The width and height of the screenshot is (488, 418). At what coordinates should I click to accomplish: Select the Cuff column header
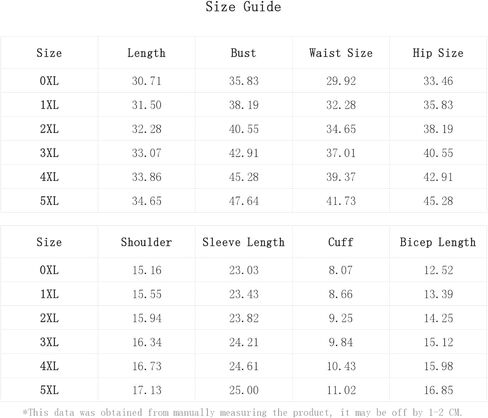click(340, 242)
